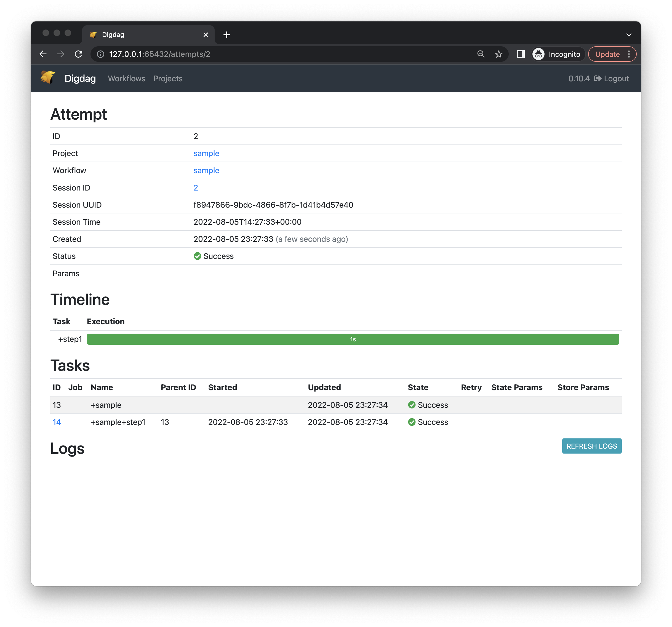The height and width of the screenshot is (627, 672).
Task: Click the Attempt ID value 2
Action: tap(196, 136)
